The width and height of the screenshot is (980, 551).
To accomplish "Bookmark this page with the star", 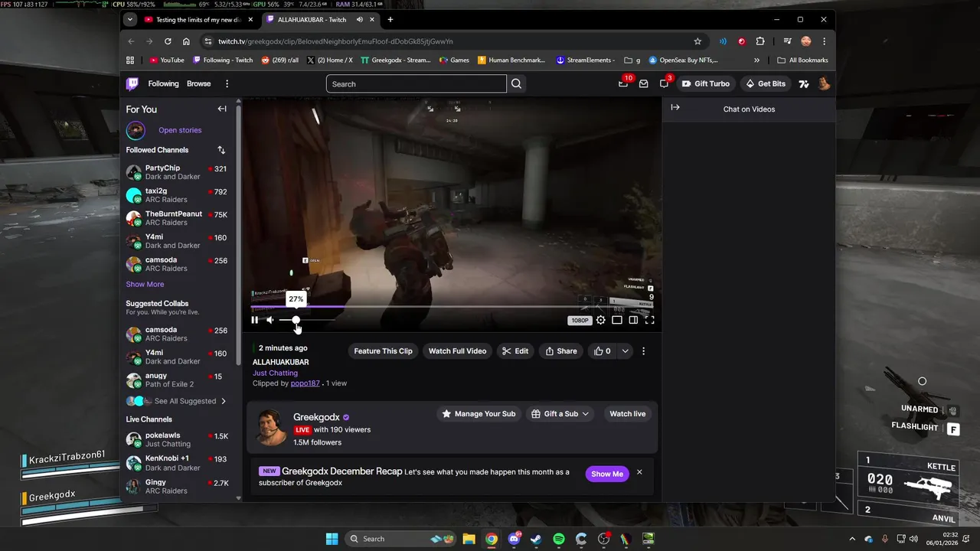I will click(x=697, y=41).
